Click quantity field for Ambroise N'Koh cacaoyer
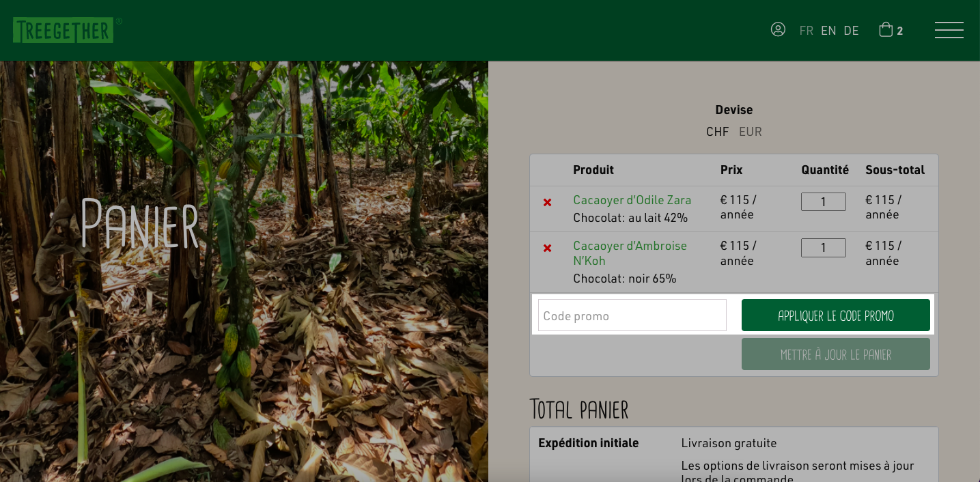Screen dimensions: 980x482 824,248
